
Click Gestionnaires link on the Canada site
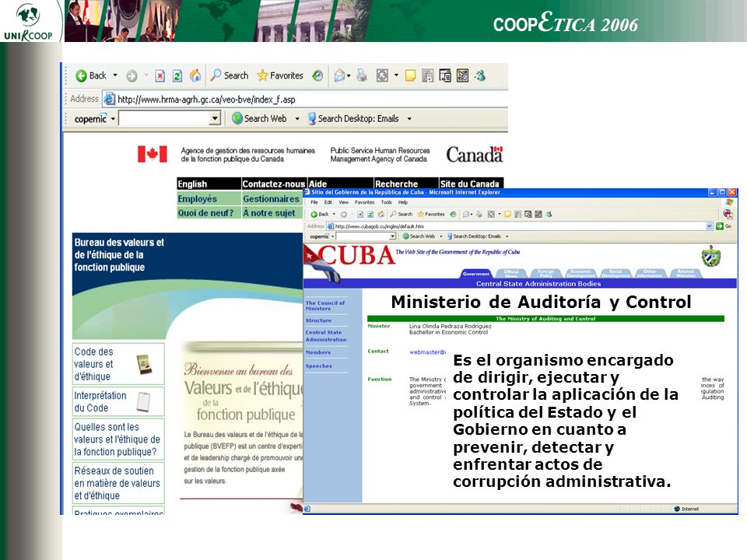point(271,198)
